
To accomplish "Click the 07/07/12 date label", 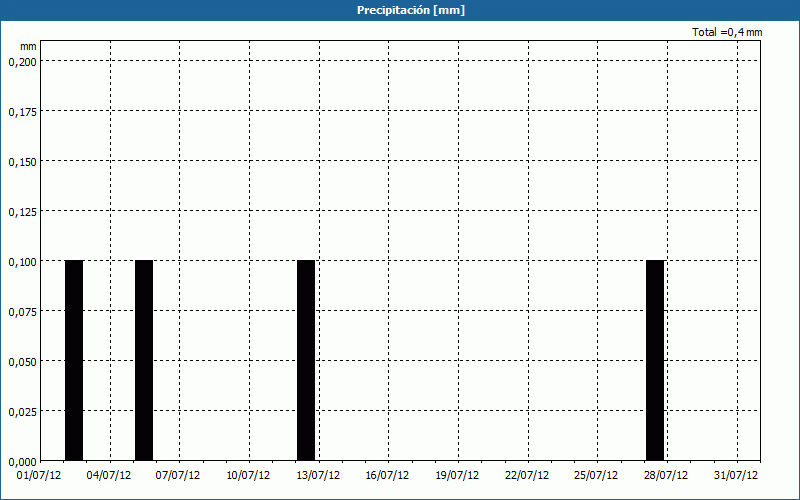I will click(178, 476).
